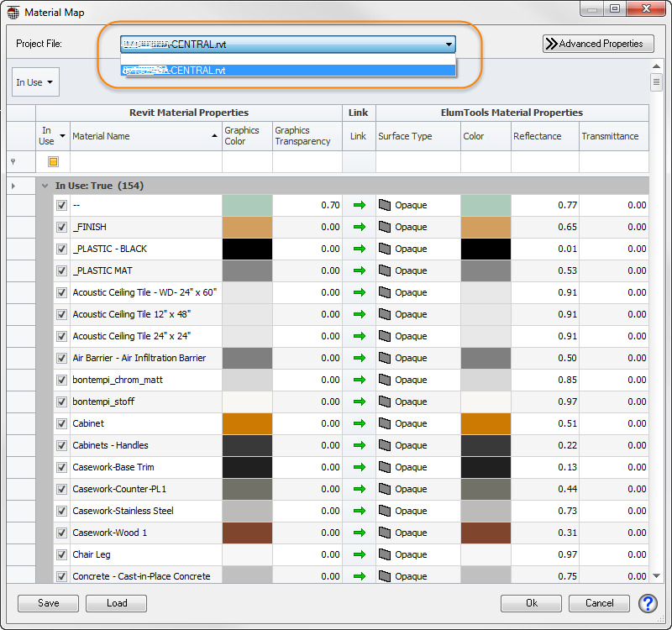This screenshot has height=630, width=672.
Task: Open the Help question mark icon
Action: click(647, 603)
